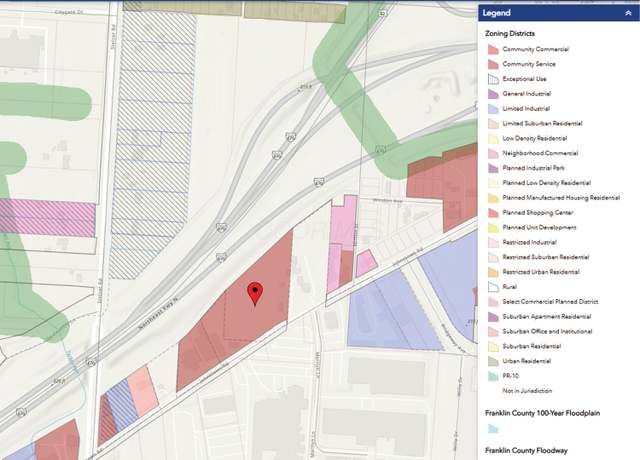Click the Select Commercial Planned District swatch
This screenshot has height=460, width=640.
coord(493,302)
